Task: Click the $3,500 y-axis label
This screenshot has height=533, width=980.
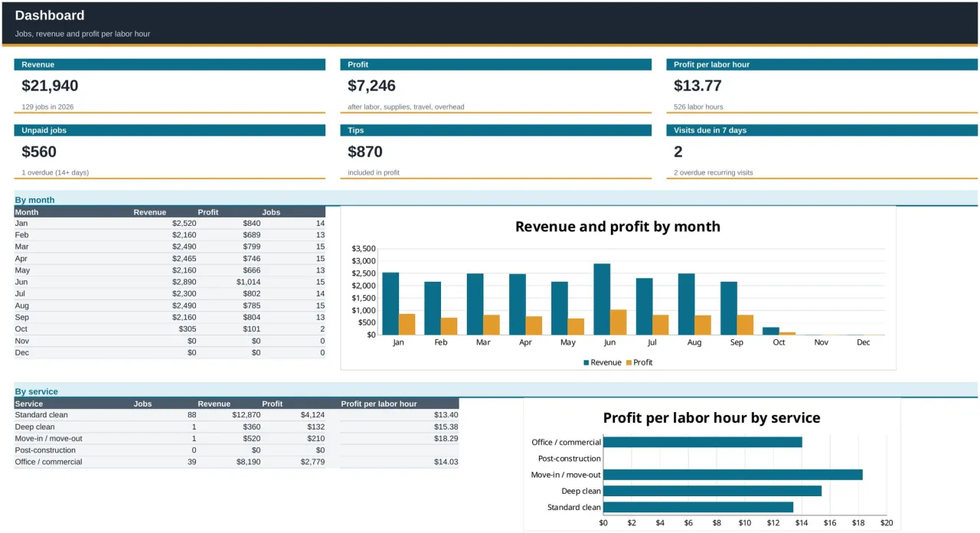Action: point(364,249)
